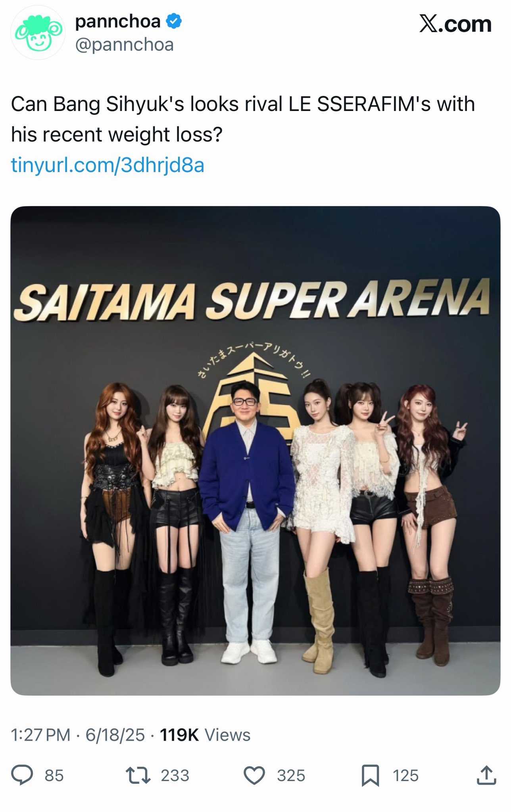Click the blue verified badge
The image size is (511, 812).
tap(173, 21)
